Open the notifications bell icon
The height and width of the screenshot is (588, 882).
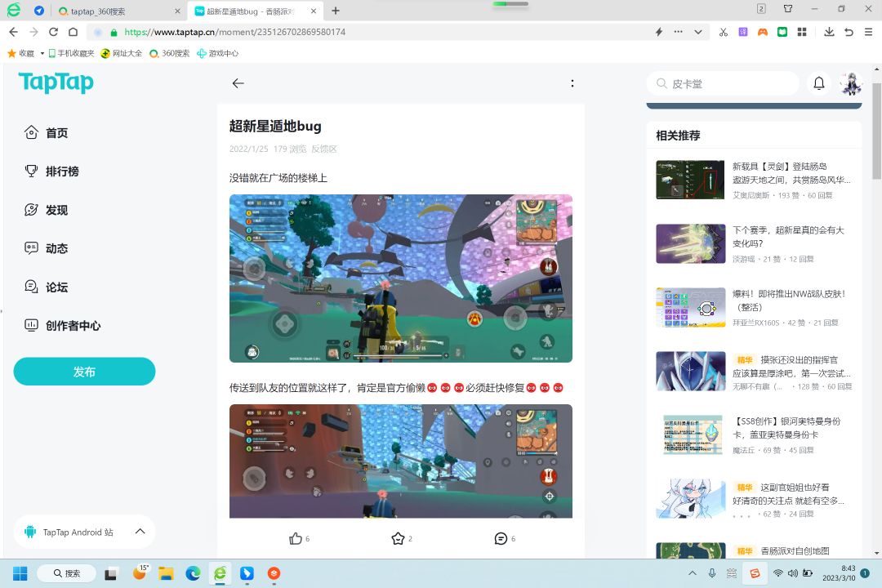[819, 83]
